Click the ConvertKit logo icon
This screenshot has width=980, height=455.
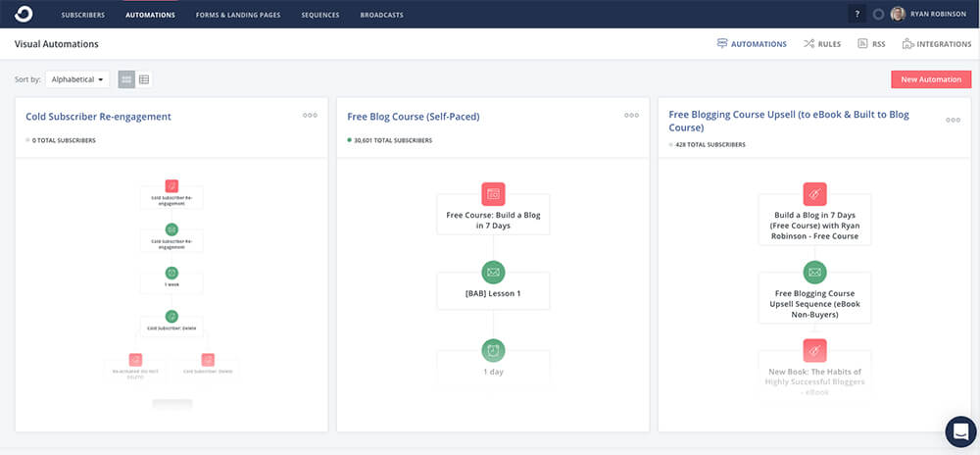(24, 14)
